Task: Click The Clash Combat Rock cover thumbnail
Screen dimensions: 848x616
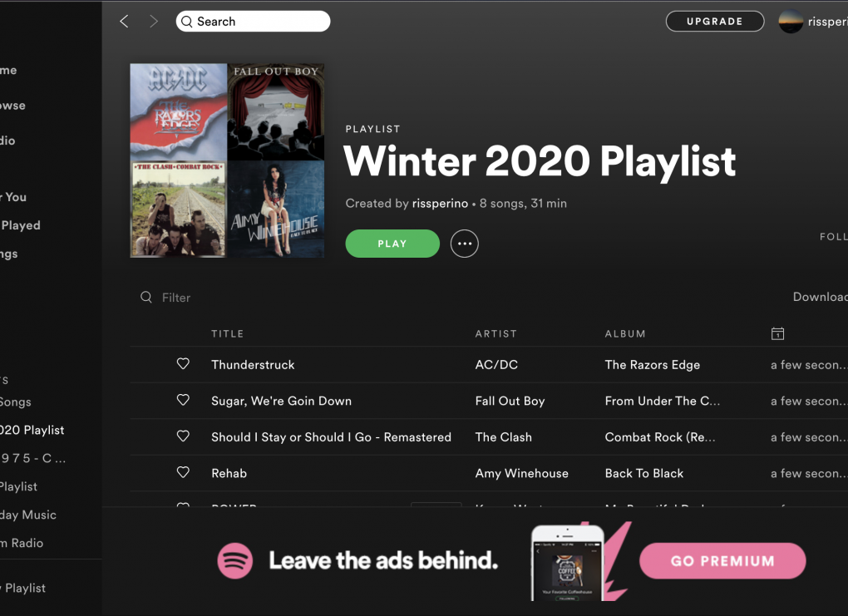Action: coord(179,209)
